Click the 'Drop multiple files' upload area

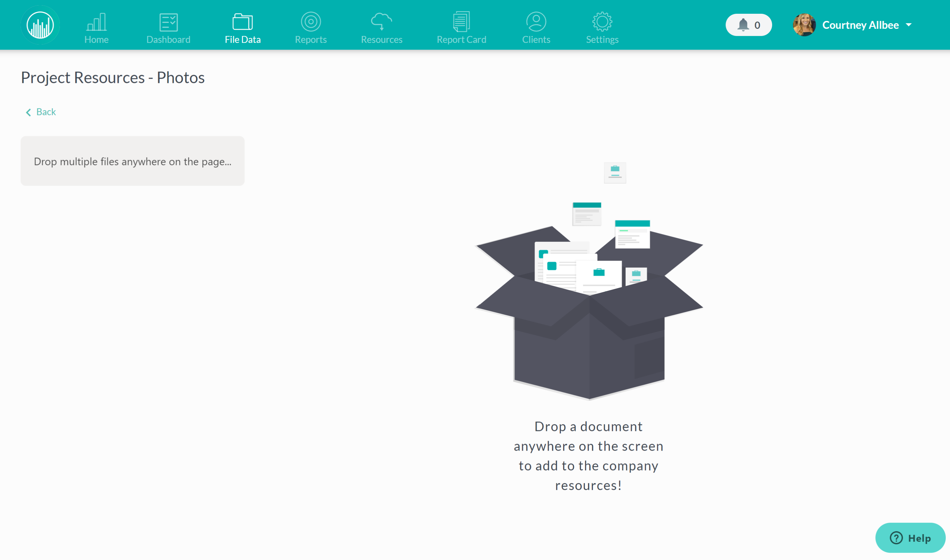[x=132, y=161]
